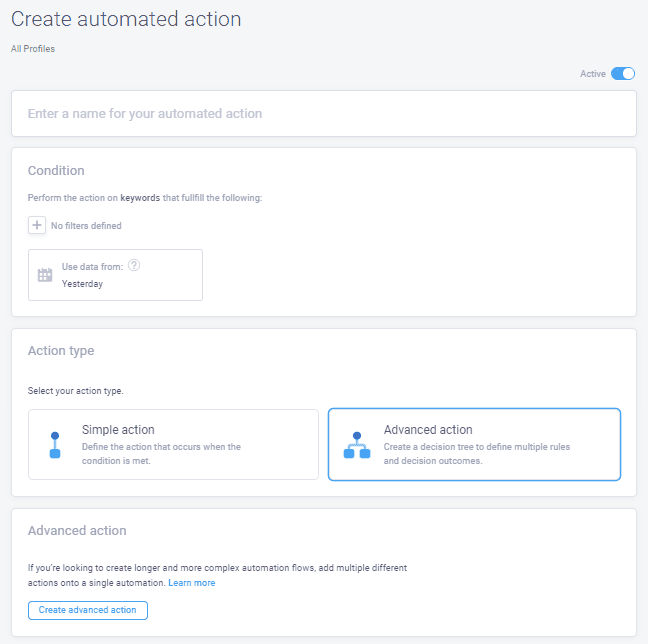Select the 'Simple action' option title

pos(118,430)
